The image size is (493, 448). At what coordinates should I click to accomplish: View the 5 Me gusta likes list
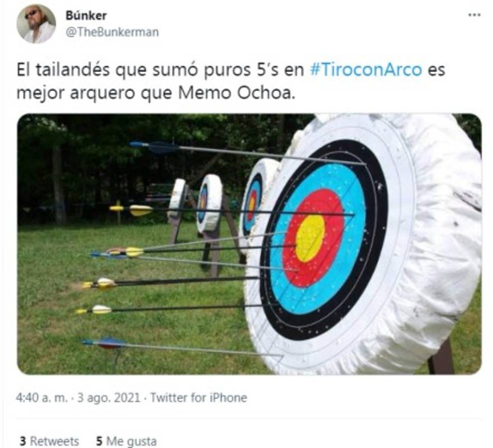click(x=126, y=441)
